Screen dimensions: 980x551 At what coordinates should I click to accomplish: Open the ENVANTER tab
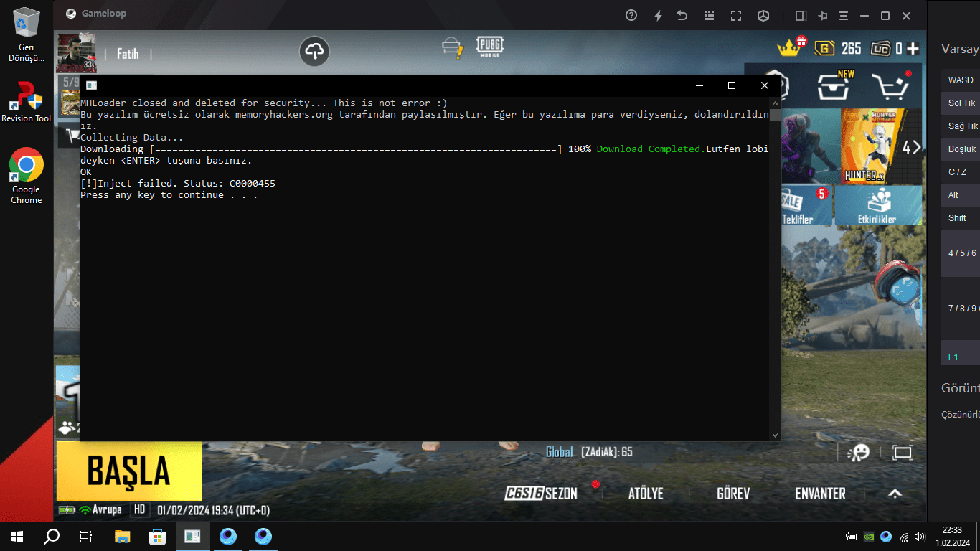[x=820, y=494]
